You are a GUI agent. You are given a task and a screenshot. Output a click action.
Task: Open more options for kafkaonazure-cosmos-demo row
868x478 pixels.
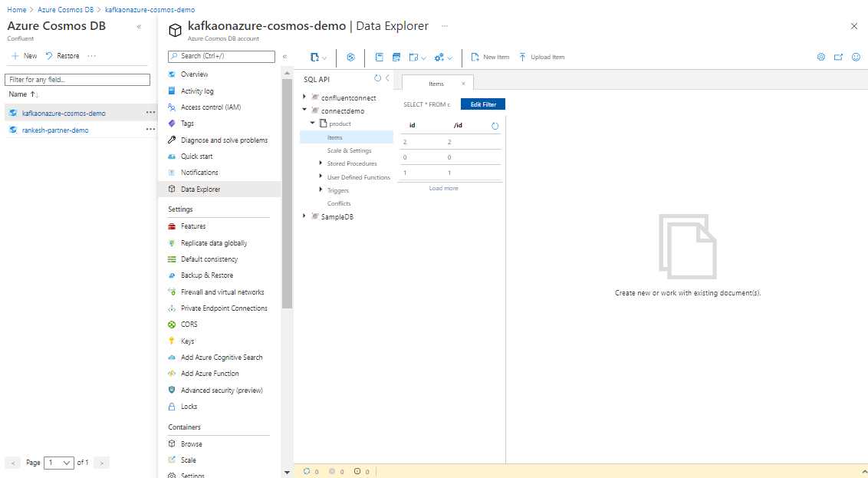click(150, 113)
